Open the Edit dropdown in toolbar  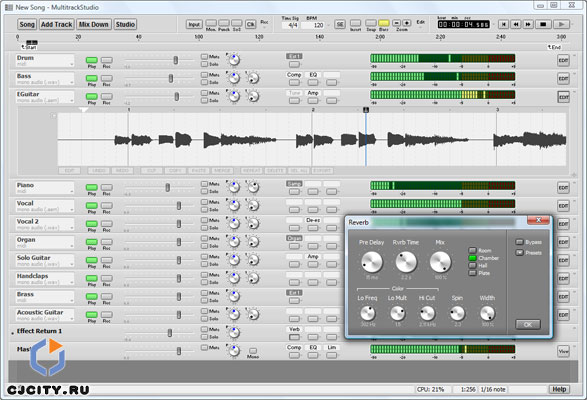(421, 24)
